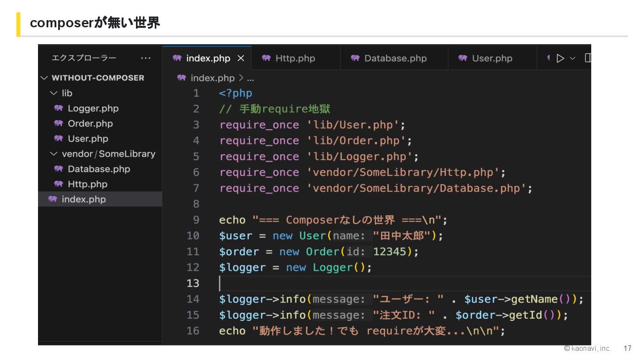Switch to the Database.php editor tab

[394, 58]
